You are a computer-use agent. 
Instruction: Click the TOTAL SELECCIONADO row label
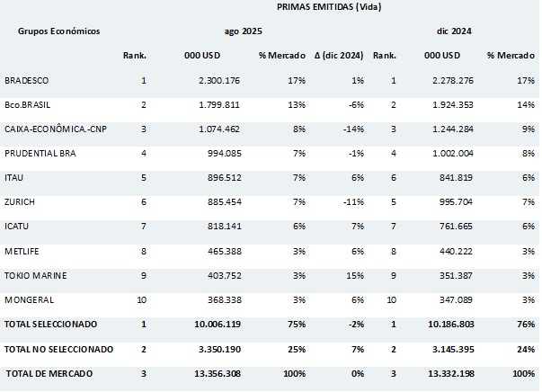click(x=50, y=323)
